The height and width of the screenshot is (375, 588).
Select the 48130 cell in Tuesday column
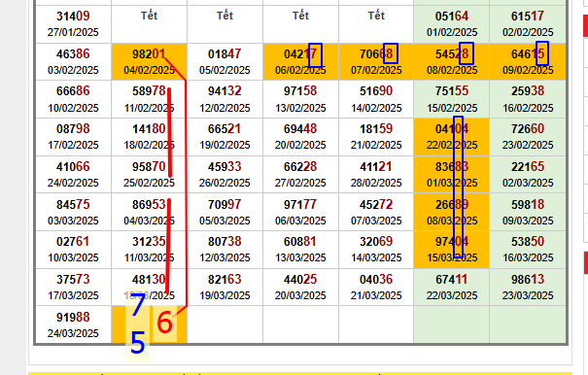[150, 288]
